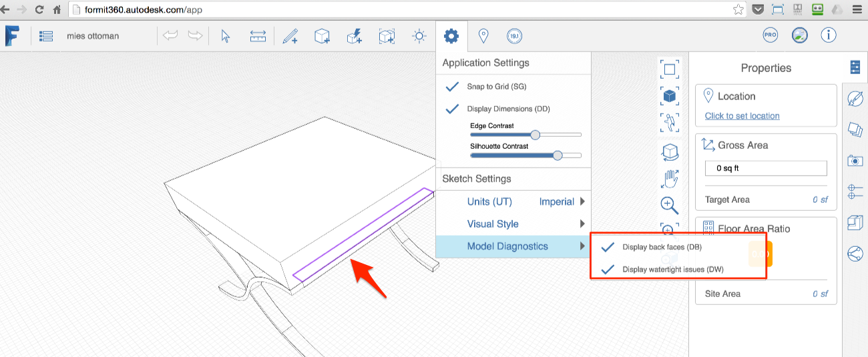Click the Info icon
Viewport: 868px width, 357px height.
pyautogui.click(x=829, y=35)
